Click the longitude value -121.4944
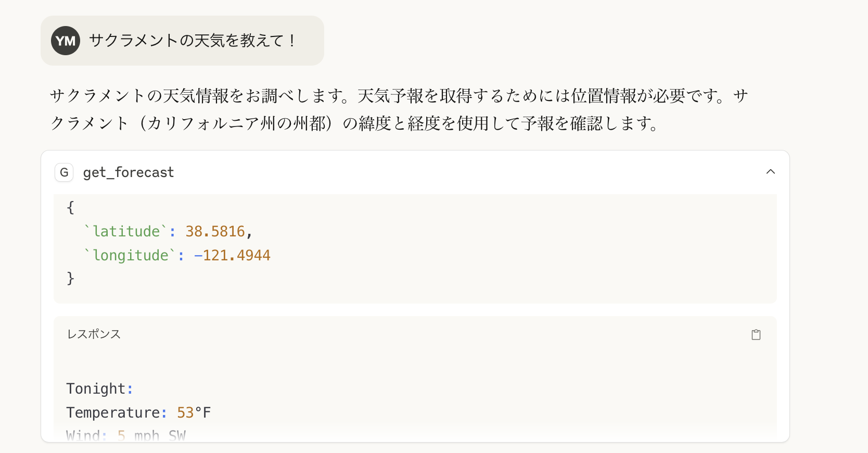 232,255
